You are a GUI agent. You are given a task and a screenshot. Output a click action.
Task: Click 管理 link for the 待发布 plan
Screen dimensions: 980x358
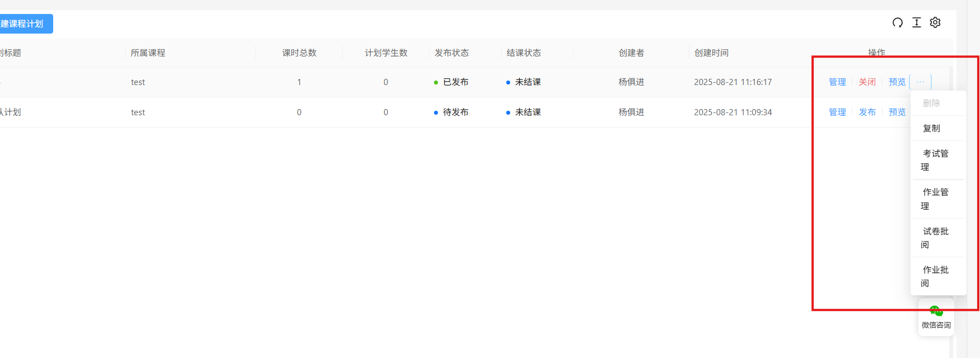(837, 112)
